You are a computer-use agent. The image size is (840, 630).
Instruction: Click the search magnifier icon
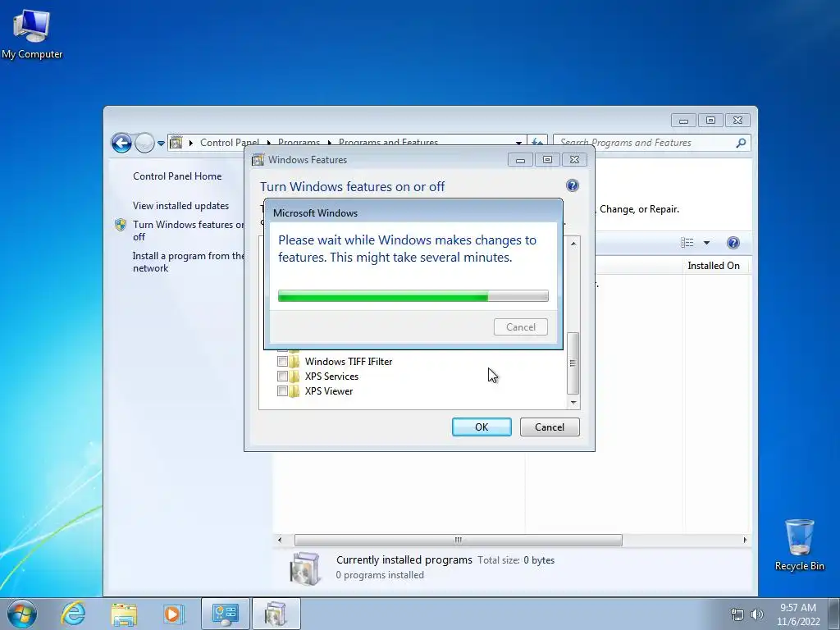[x=741, y=143]
